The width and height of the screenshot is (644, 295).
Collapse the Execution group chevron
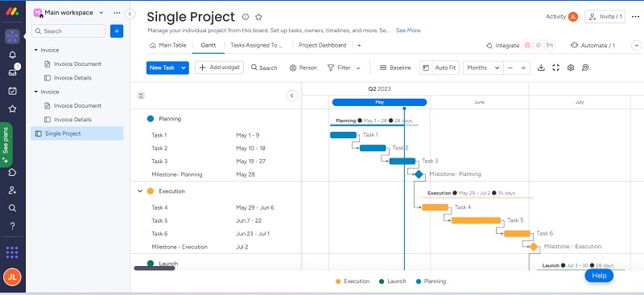pos(140,191)
